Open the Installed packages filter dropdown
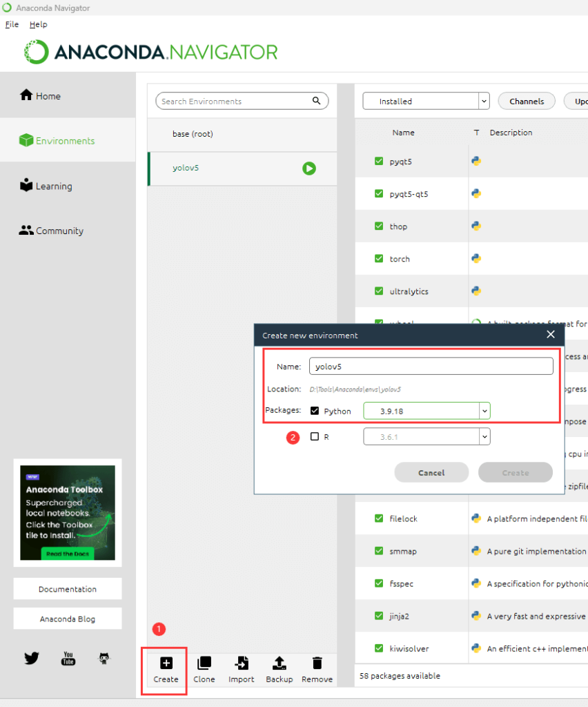Screen dimensions: 588x707 [x=426, y=101]
